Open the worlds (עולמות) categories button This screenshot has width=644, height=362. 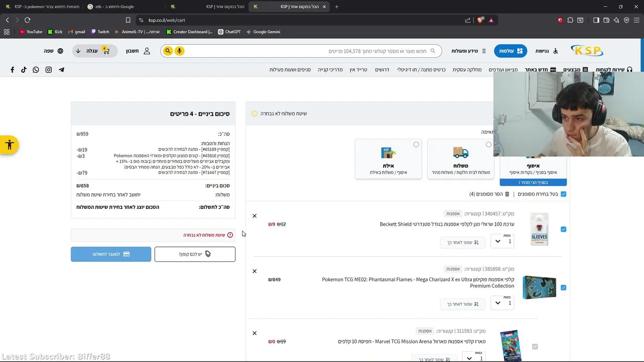pyautogui.click(x=510, y=51)
